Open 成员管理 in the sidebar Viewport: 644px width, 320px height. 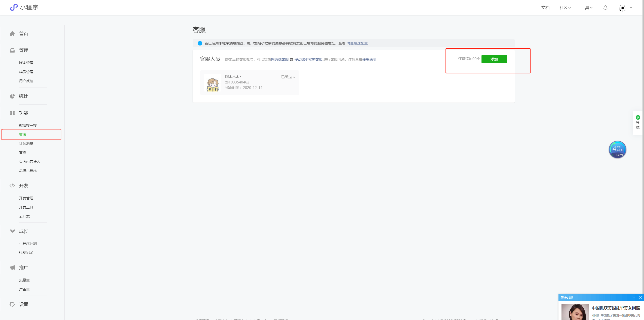click(x=26, y=72)
